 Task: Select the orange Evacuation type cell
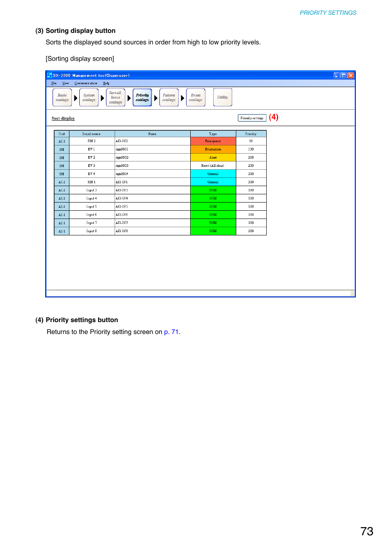coord(213,150)
